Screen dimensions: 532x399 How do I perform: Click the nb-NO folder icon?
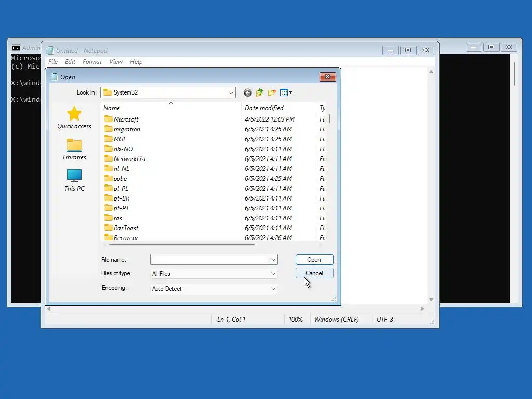point(108,148)
